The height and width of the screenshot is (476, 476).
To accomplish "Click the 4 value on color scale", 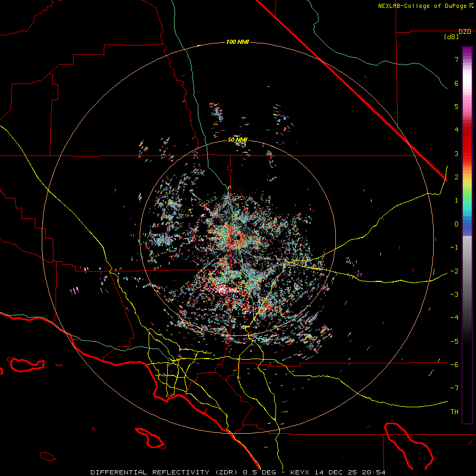I will coord(456,130).
